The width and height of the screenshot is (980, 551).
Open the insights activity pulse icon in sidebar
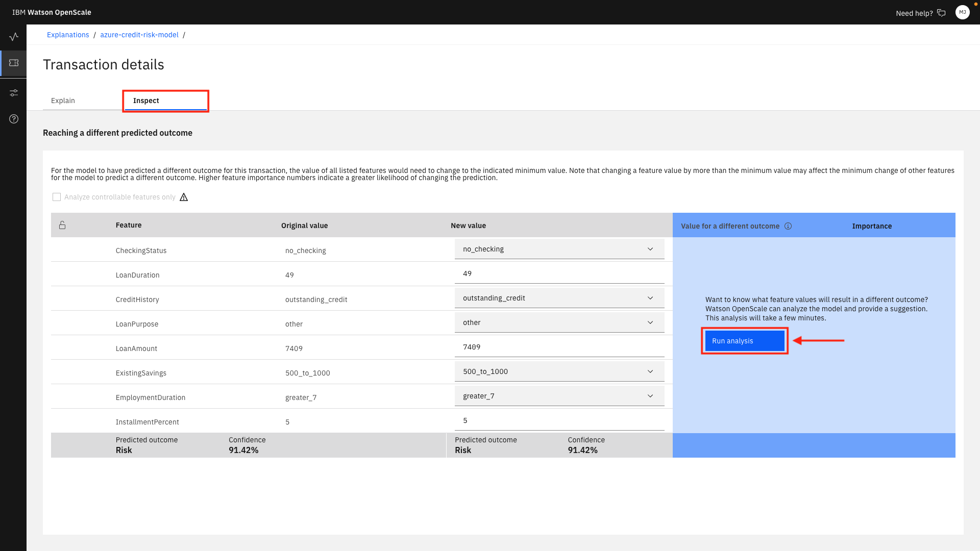tap(14, 37)
